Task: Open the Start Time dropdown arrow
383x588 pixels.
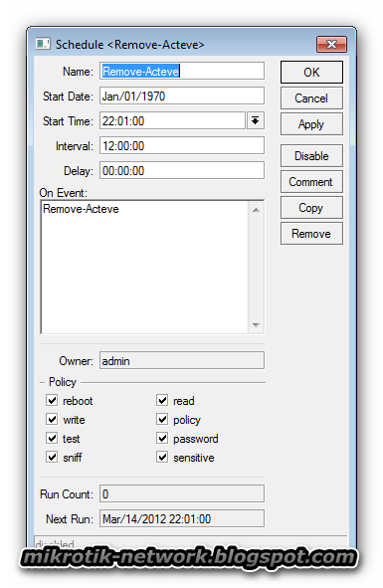Action: tap(256, 120)
